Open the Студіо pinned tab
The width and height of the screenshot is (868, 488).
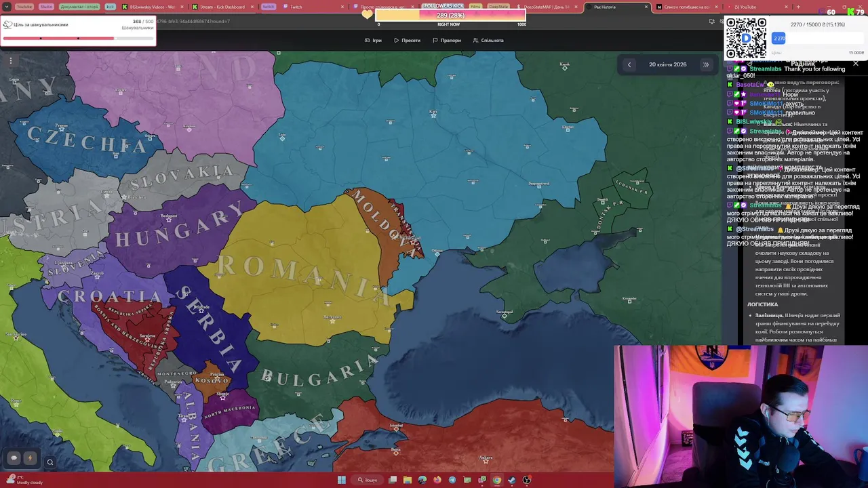46,7
